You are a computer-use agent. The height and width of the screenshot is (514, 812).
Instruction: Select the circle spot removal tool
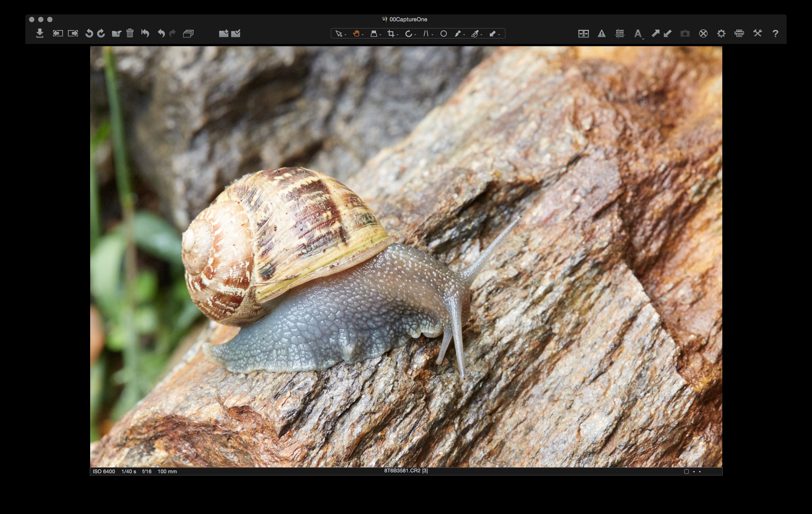click(443, 34)
